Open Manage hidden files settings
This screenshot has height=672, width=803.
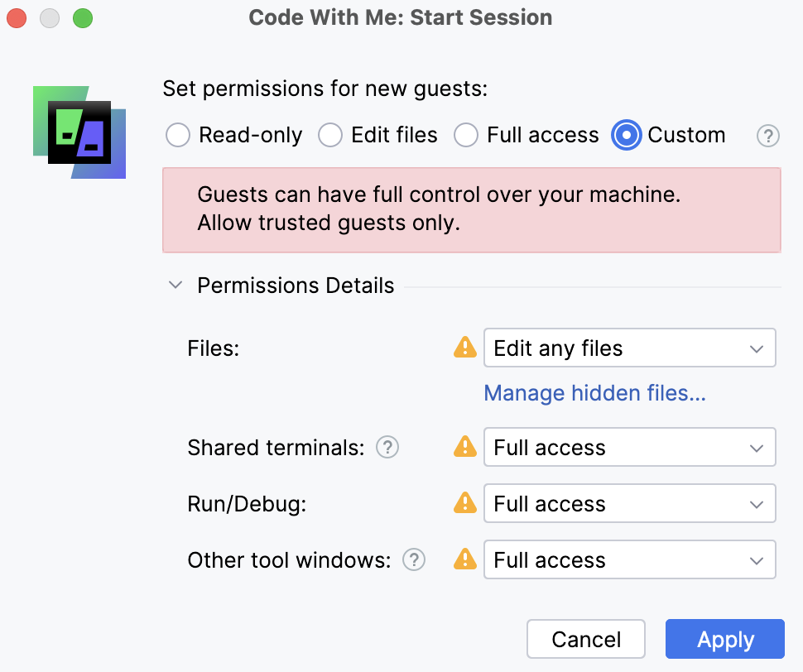coord(594,393)
